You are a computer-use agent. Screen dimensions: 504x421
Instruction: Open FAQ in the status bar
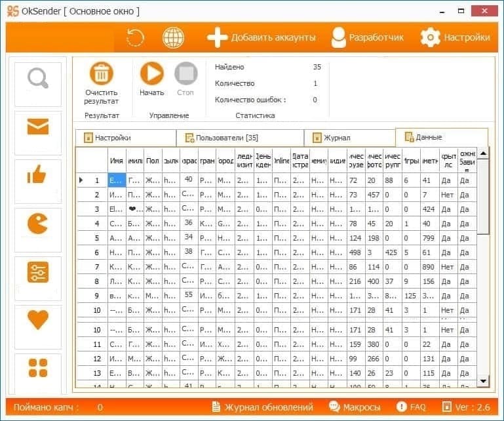point(411,407)
